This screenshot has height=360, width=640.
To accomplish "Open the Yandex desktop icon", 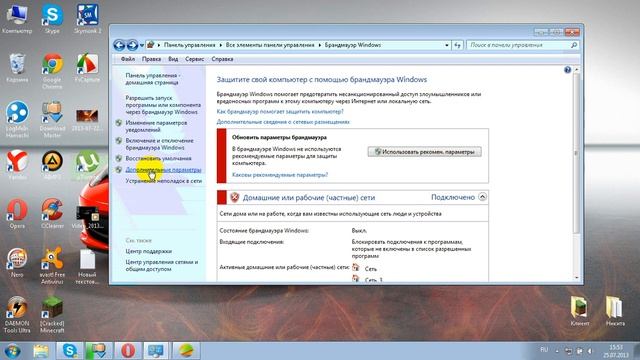I will coord(17,164).
